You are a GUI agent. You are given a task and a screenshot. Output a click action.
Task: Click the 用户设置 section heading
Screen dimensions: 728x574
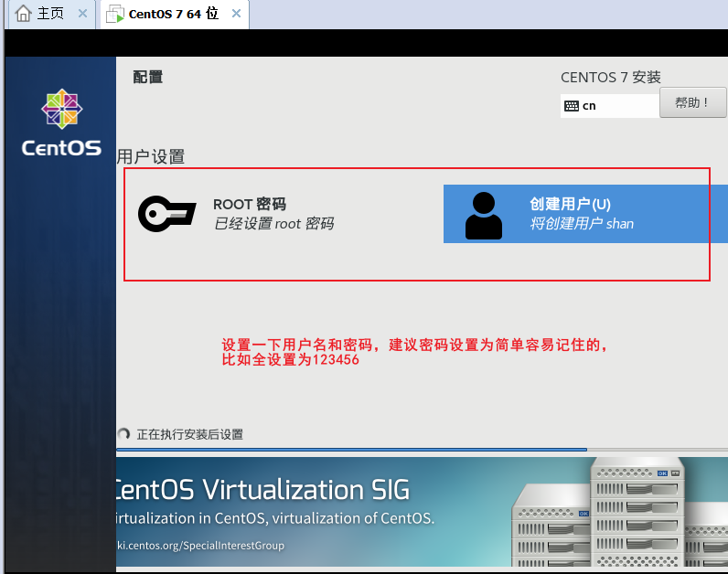coord(151,157)
